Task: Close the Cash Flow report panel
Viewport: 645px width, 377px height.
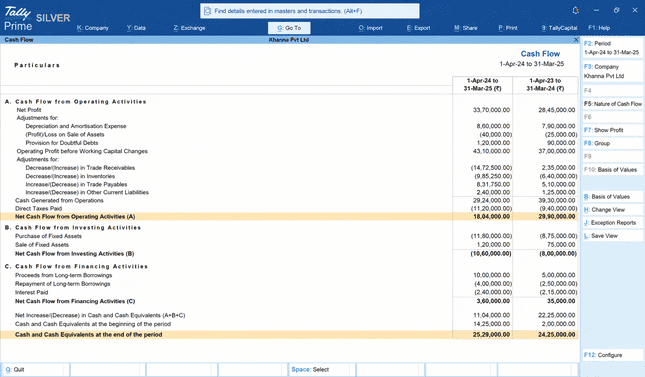Action: 576,40
